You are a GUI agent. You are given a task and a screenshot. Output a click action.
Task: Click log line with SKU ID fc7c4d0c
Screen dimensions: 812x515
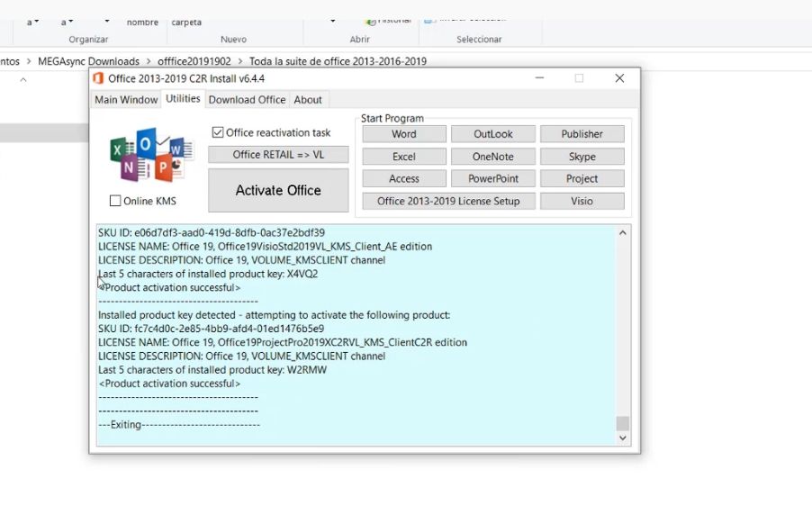[211, 329]
